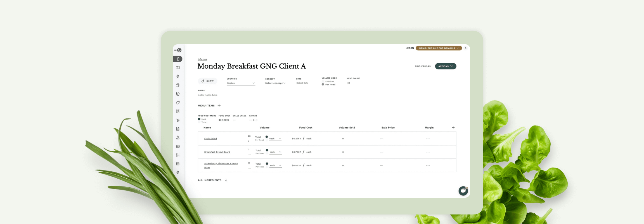Click the Sale Price column header
Viewport: 644px width, 224px height.
point(388,128)
